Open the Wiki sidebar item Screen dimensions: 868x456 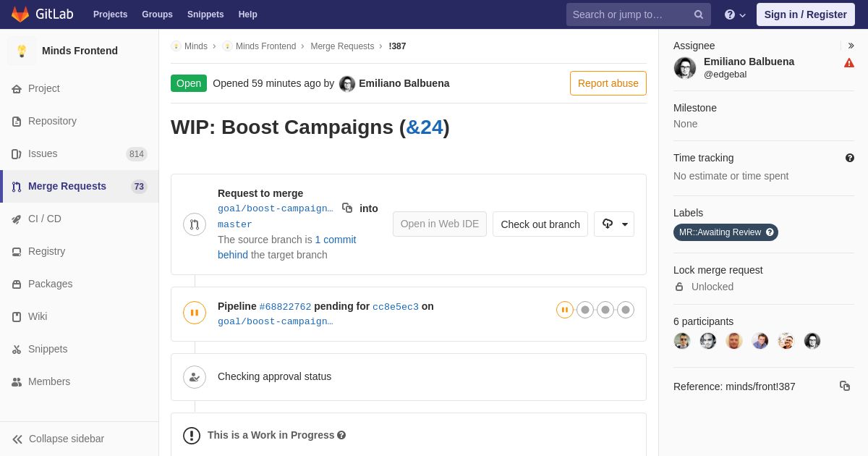[80, 316]
